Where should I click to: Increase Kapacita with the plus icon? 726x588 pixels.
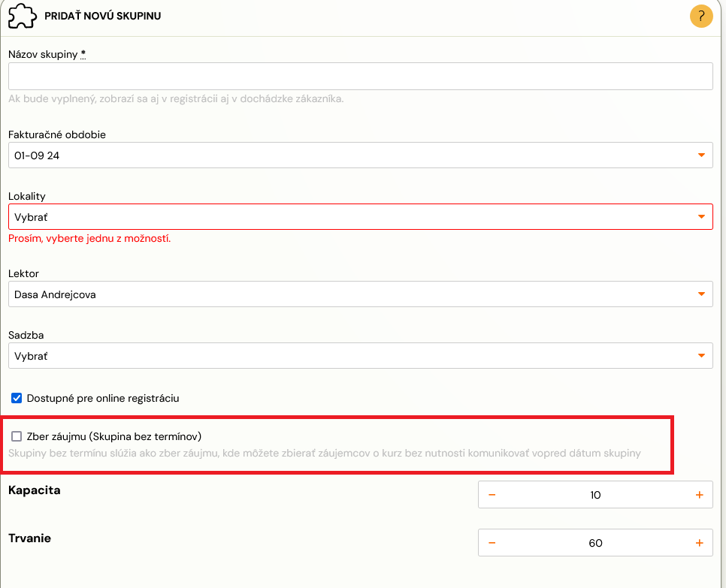tap(699, 495)
